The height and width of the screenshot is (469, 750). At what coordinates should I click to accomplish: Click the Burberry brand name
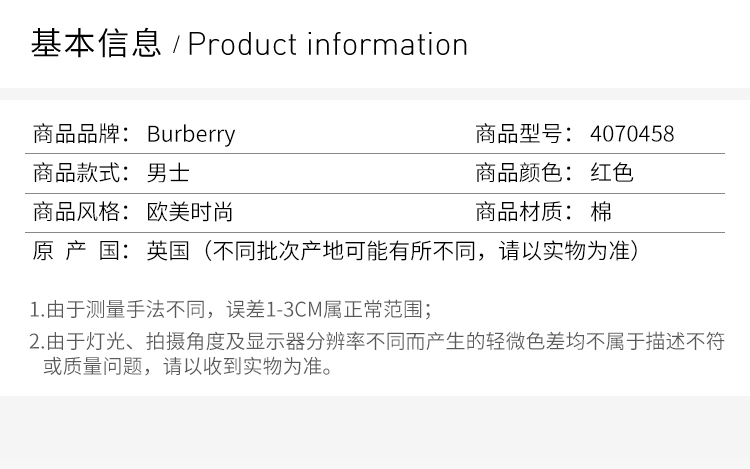click(x=191, y=133)
